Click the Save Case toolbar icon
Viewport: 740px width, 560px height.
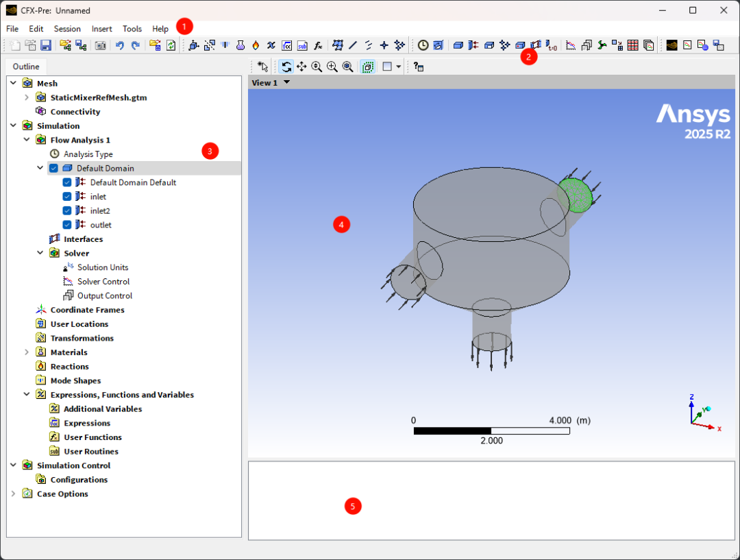click(x=46, y=45)
